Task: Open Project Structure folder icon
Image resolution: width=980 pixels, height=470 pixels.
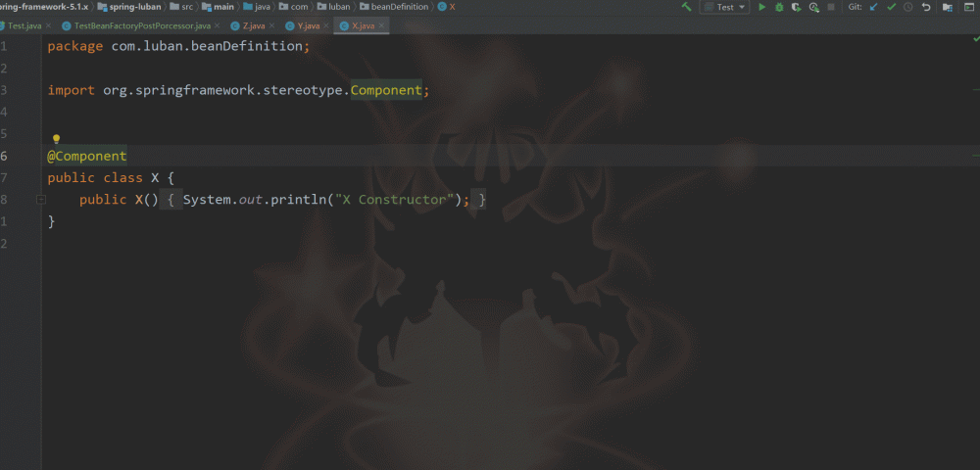Action: (948, 7)
